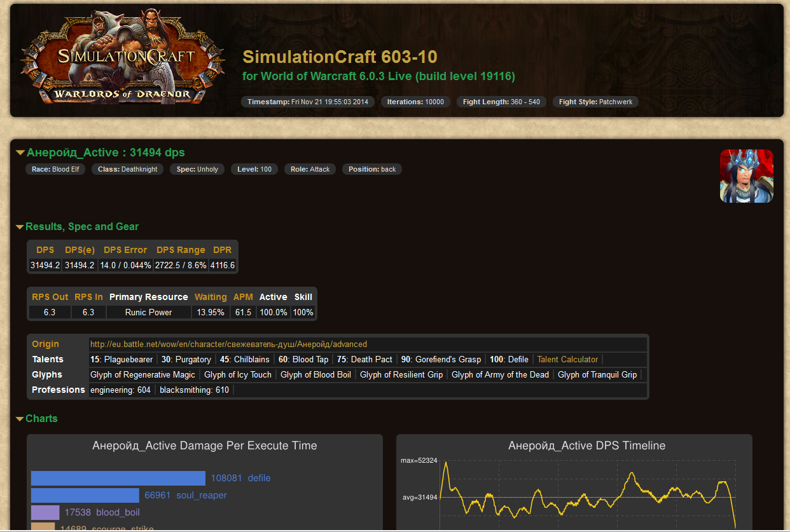The image size is (790, 532).
Task: Click Glyph of Blood Boil
Action: pos(315,374)
